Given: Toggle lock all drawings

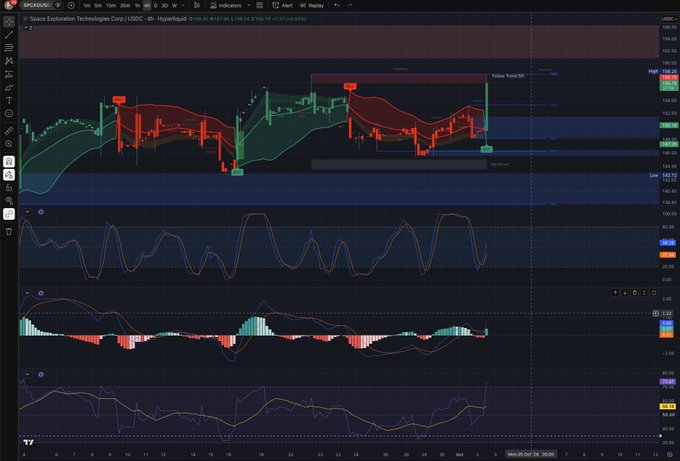Looking at the screenshot, I should pyautogui.click(x=9, y=187).
